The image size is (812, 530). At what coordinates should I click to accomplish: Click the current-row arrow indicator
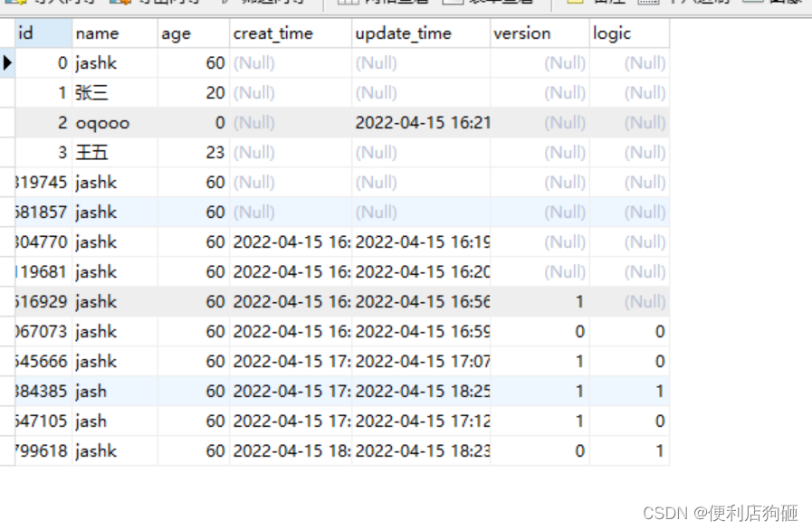click(x=7, y=63)
